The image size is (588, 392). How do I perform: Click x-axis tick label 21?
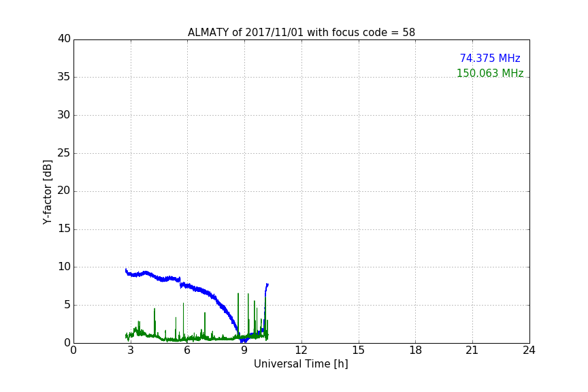point(472,350)
